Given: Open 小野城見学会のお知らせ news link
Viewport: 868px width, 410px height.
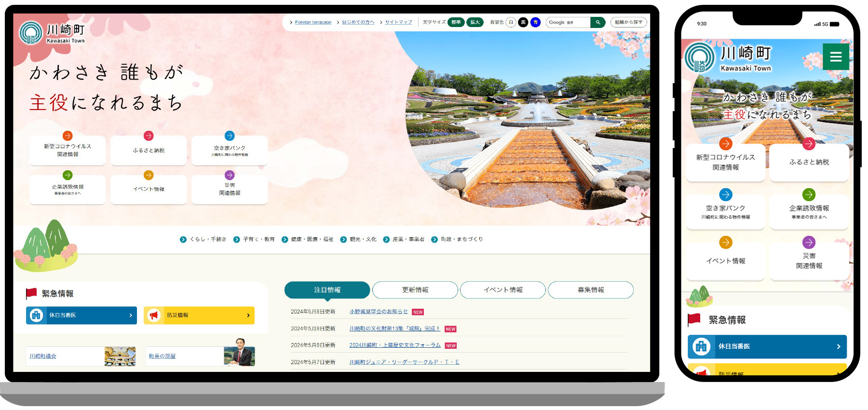Looking at the screenshot, I should [379, 312].
